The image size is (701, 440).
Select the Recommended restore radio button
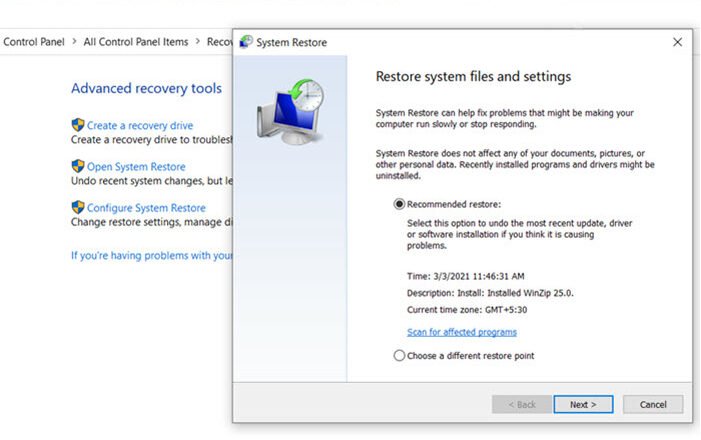pos(399,204)
